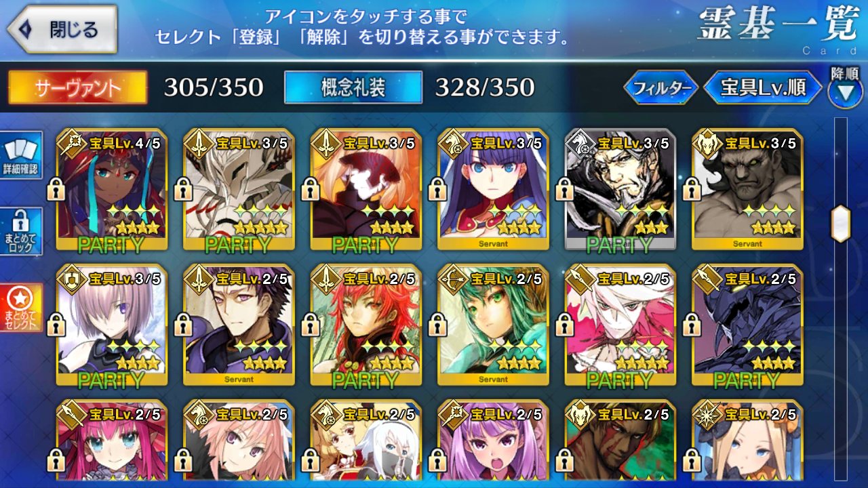Toggle lock on Mash Kyrielight shield servant card

click(56, 325)
